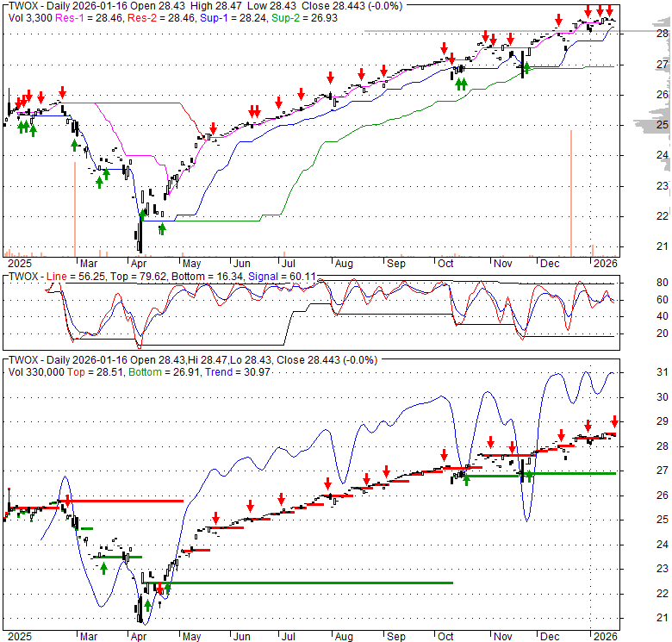The image size is (672, 642).
Task: Click the Vol 330,000 label in bottom chart
Action: pos(35,370)
